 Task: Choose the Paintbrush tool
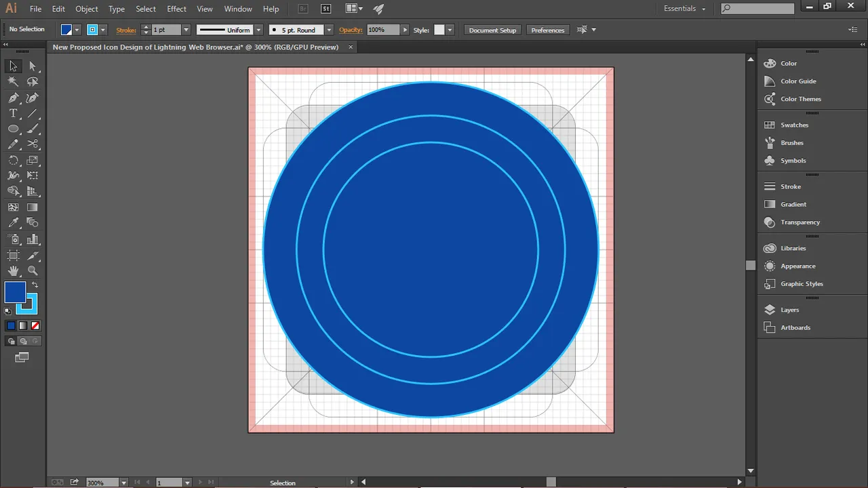pyautogui.click(x=33, y=129)
